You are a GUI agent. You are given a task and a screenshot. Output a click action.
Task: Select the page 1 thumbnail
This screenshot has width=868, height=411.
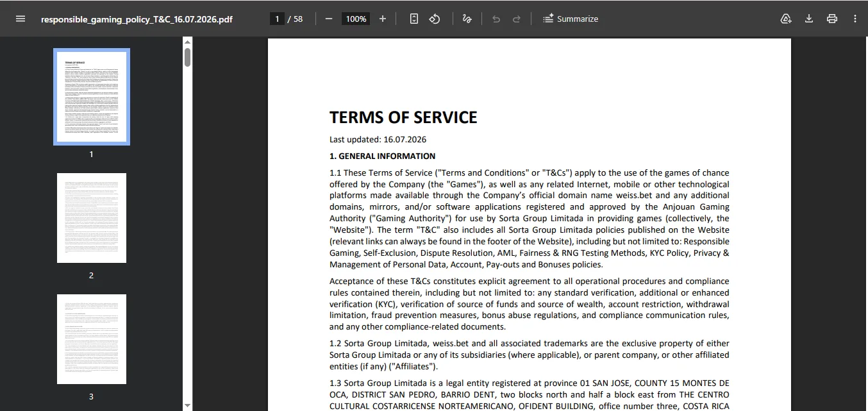pyautogui.click(x=92, y=97)
